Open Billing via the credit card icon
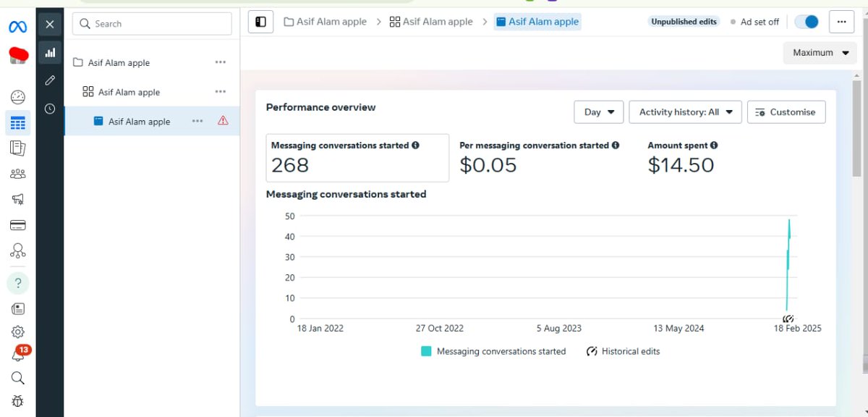 coord(17,225)
